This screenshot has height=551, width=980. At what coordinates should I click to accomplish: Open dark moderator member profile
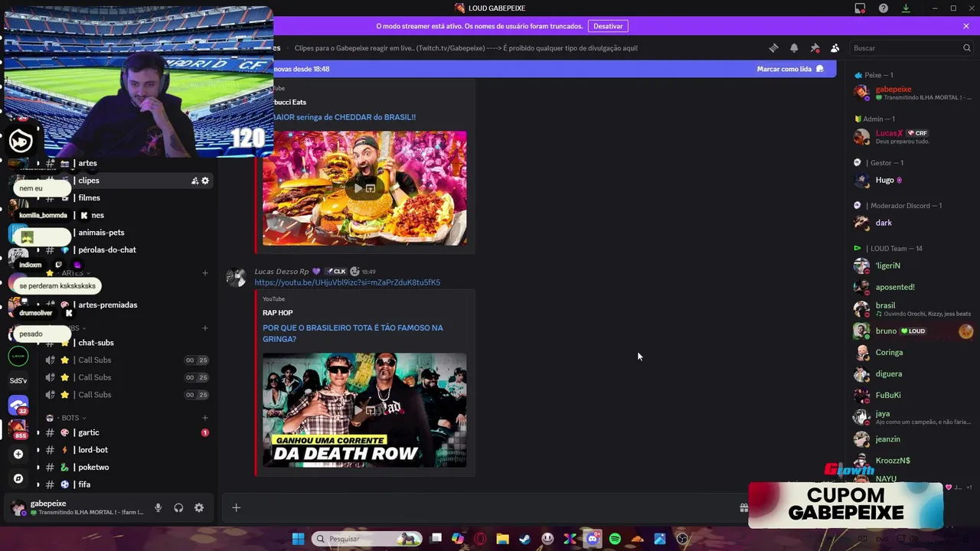[913, 223]
